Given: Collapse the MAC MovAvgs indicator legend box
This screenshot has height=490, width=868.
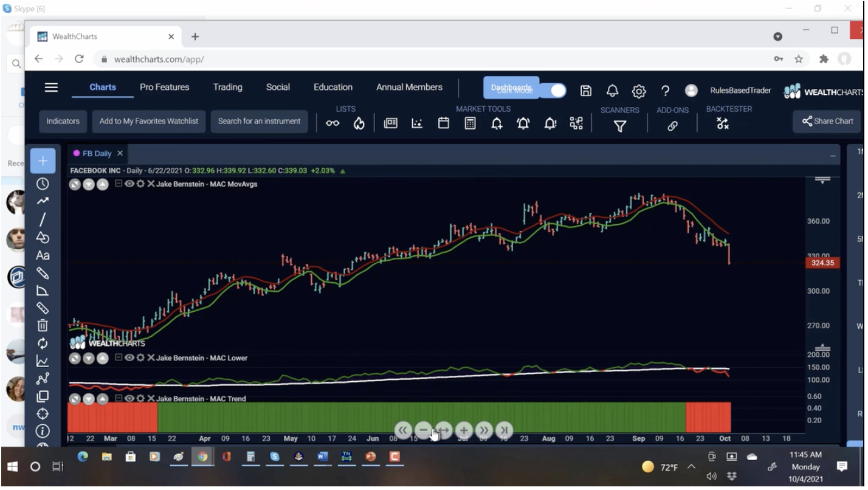Looking at the screenshot, I should 119,184.
